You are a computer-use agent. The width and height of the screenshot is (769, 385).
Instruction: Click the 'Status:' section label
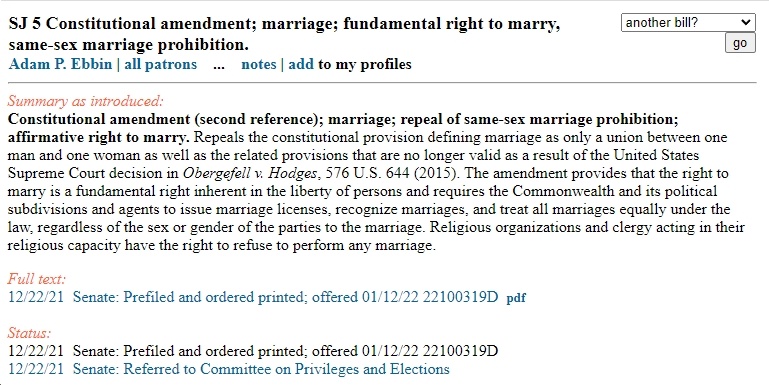pyautogui.click(x=29, y=333)
